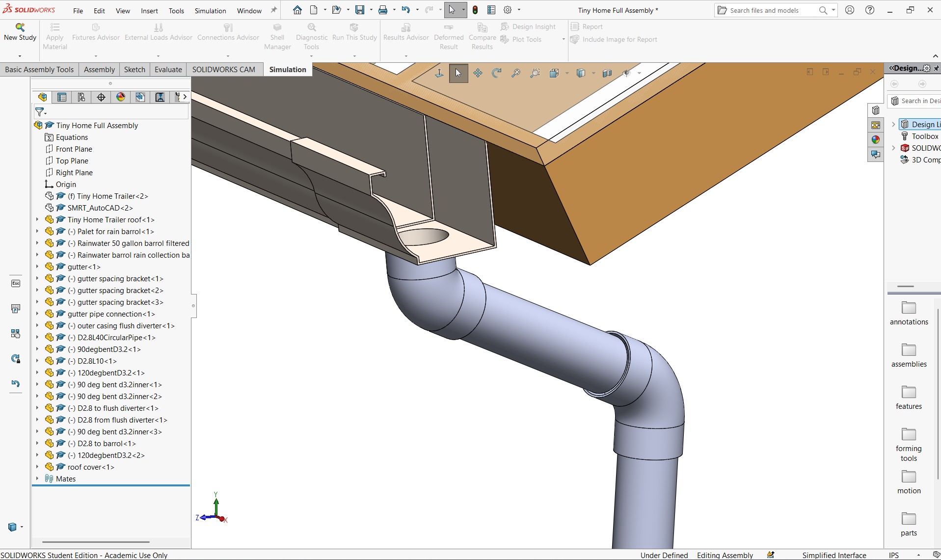This screenshot has height=560, width=941.
Task: Open the search files dropdown arrow
Action: pyautogui.click(x=833, y=10)
